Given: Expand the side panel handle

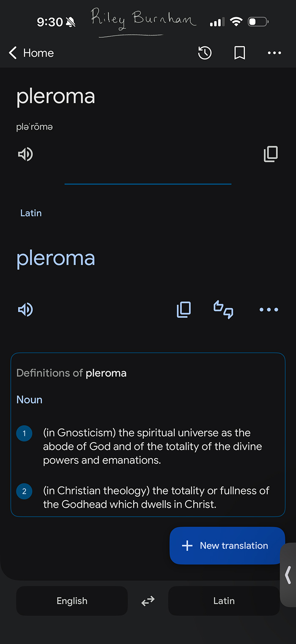Looking at the screenshot, I should coord(288,575).
